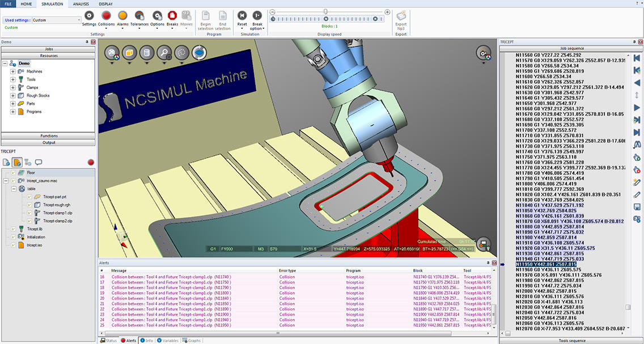644x344 pixels.
Task: Click the Alarms icon in ribbon
Action: tap(122, 16)
